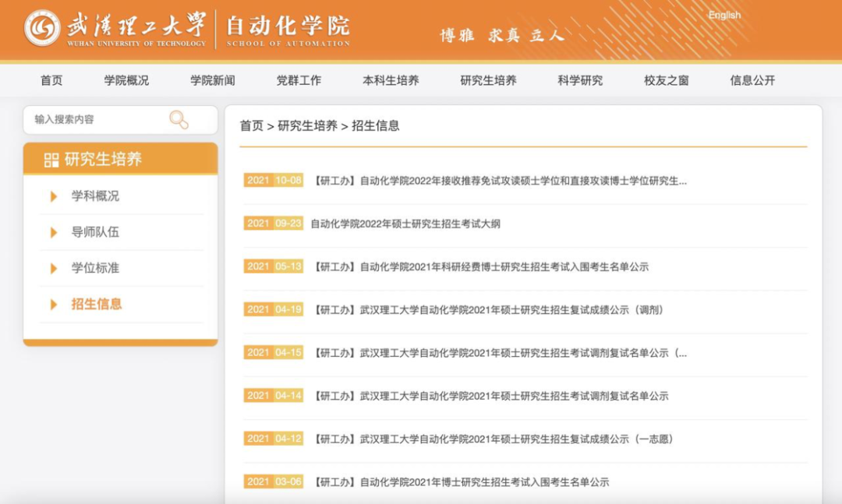Open the 学院概况 navigation item
This screenshot has width=842, height=504.
point(127,80)
